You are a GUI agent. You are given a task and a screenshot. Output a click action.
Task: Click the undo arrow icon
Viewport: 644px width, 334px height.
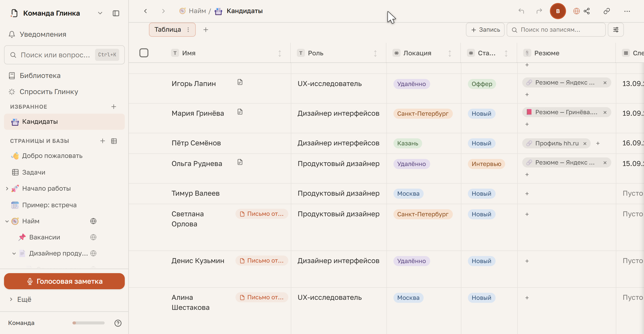point(521,11)
